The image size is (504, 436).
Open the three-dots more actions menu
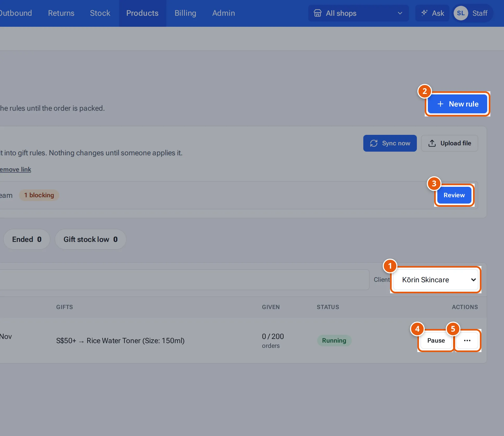(x=467, y=341)
